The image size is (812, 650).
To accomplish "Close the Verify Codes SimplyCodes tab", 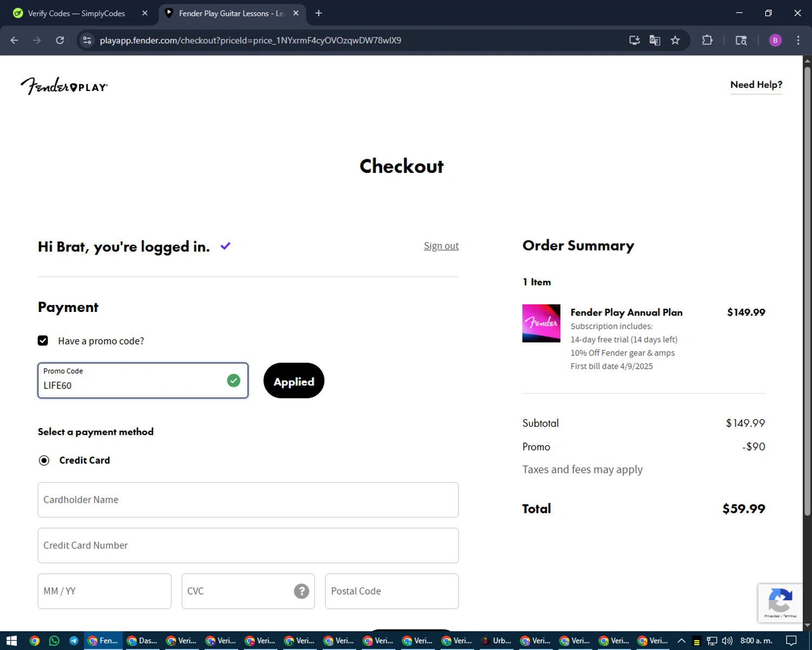I will coord(145,13).
